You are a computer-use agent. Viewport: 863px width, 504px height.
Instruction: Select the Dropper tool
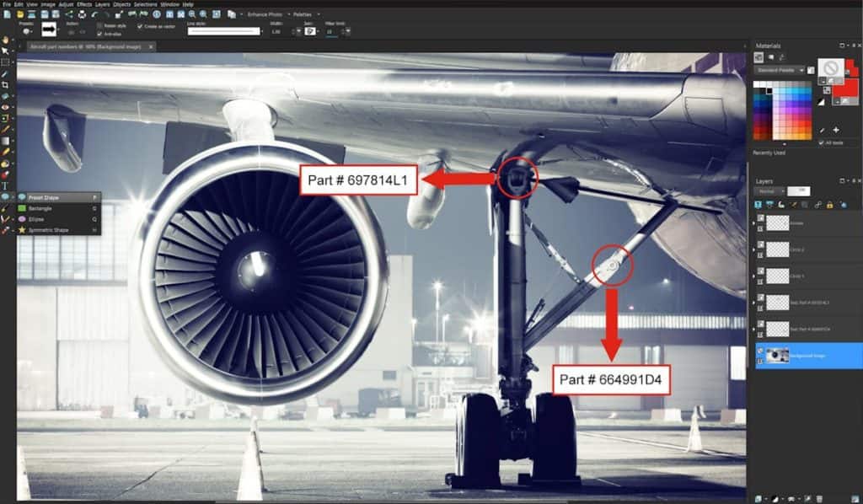5,74
